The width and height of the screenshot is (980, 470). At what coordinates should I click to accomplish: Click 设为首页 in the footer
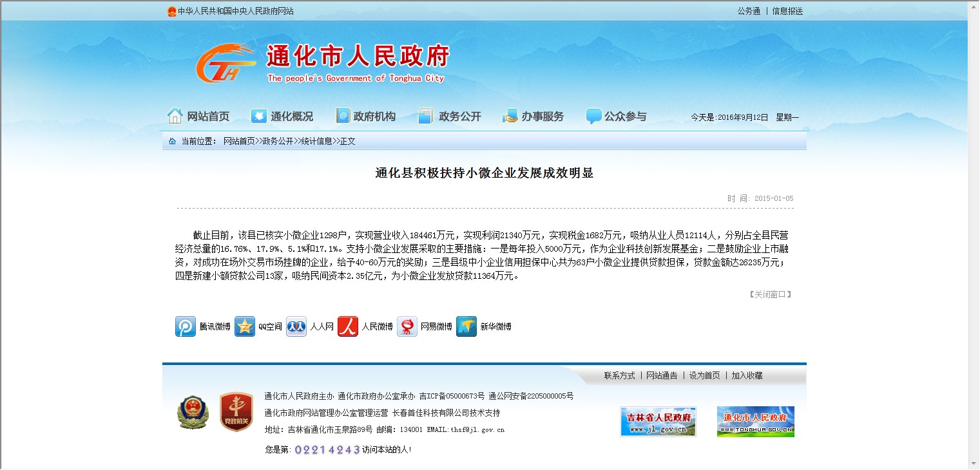704,375
